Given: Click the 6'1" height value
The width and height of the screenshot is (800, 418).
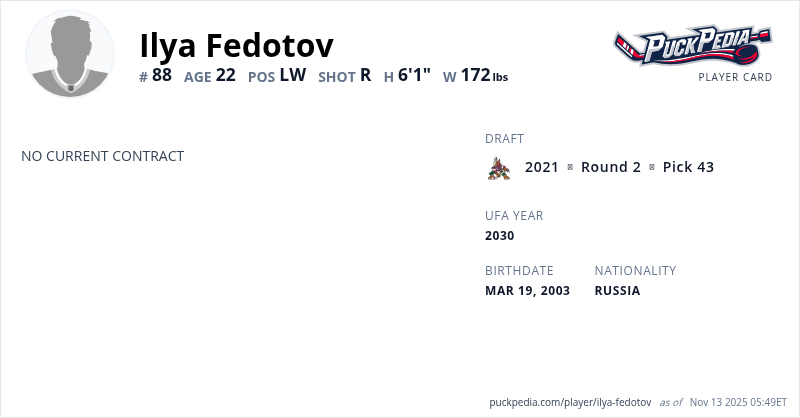Looking at the screenshot, I should tap(414, 75).
